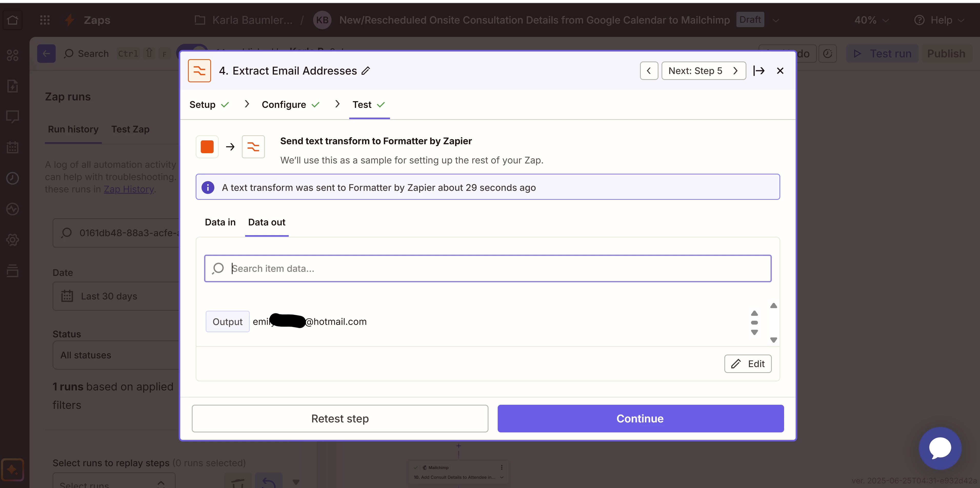The image size is (980, 488).
Task: Click the pencil icon to rename step 4
Action: (366, 71)
